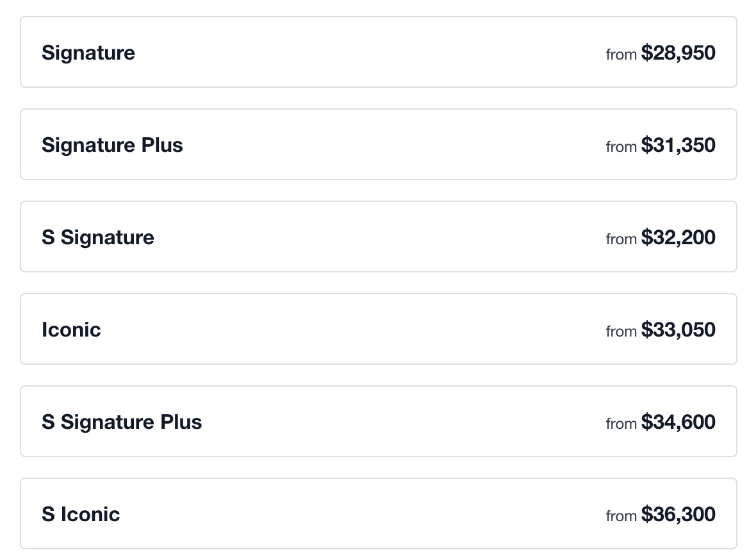Select the Signature trim card
756x559 pixels.
[378, 53]
